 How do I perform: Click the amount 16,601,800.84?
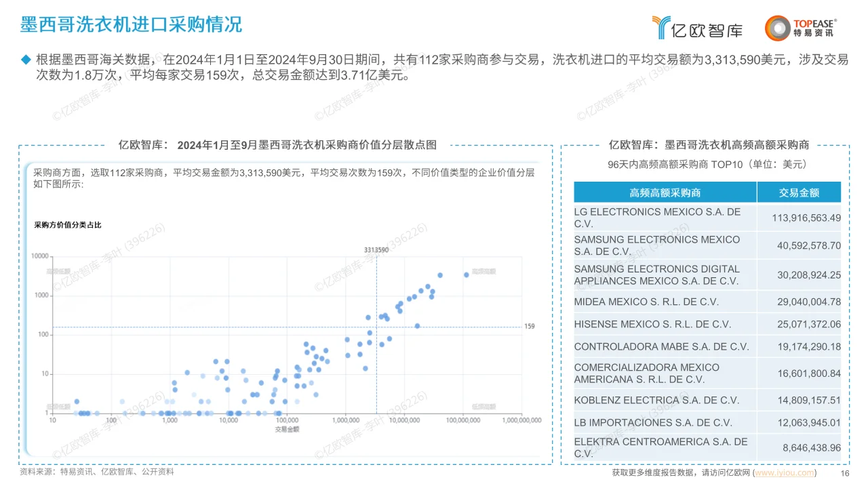pyautogui.click(x=809, y=373)
